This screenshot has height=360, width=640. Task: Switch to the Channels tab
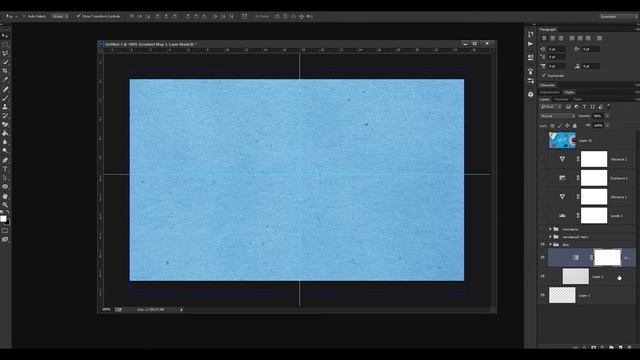pyautogui.click(x=561, y=99)
